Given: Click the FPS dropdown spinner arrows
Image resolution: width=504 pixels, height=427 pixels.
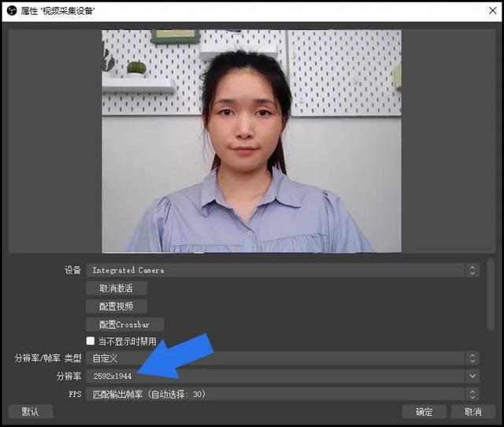Looking at the screenshot, I should tap(472, 394).
